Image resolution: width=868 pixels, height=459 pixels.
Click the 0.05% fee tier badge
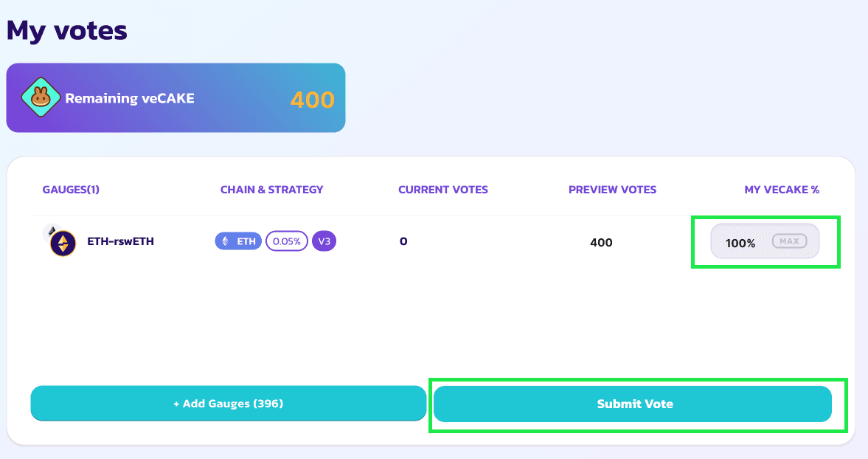[286, 241]
